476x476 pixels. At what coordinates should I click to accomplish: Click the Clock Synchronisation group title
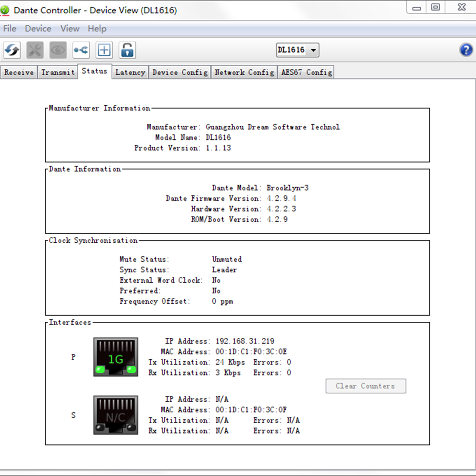(x=93, y=240)
